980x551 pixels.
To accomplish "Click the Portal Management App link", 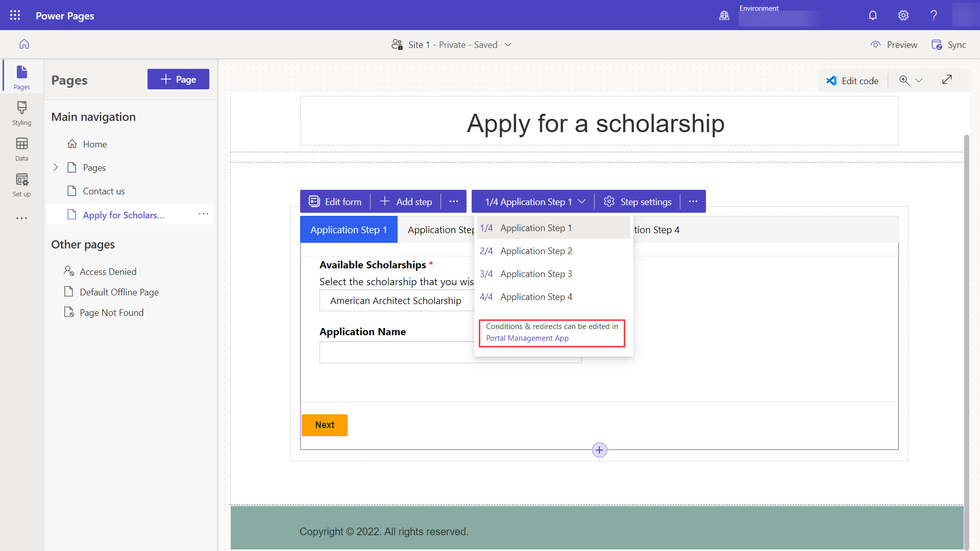I will 527,338.
